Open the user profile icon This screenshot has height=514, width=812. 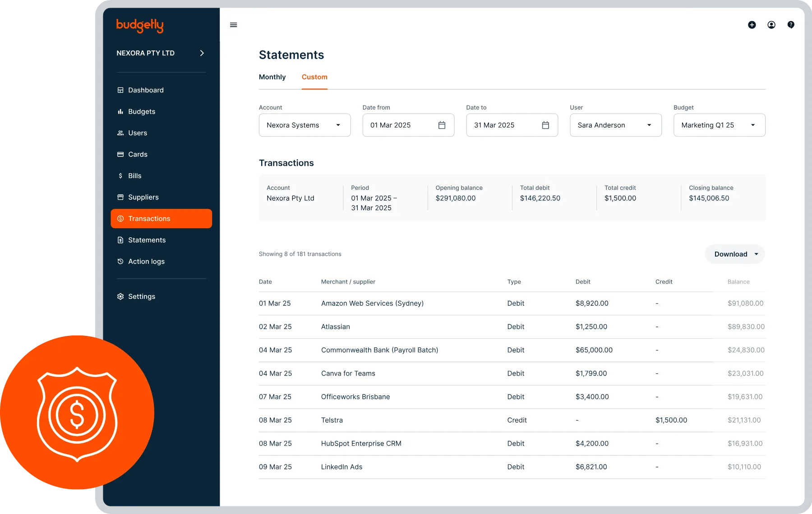(771, 25)
